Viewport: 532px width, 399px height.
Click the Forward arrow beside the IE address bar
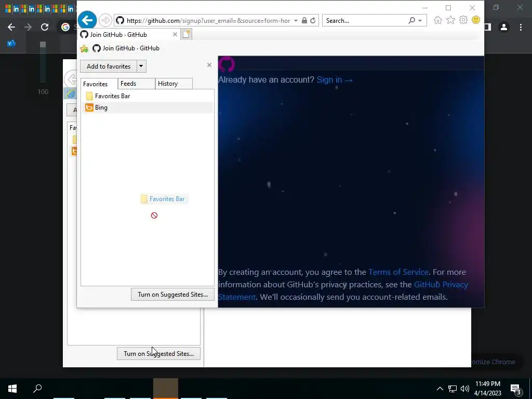105,20
